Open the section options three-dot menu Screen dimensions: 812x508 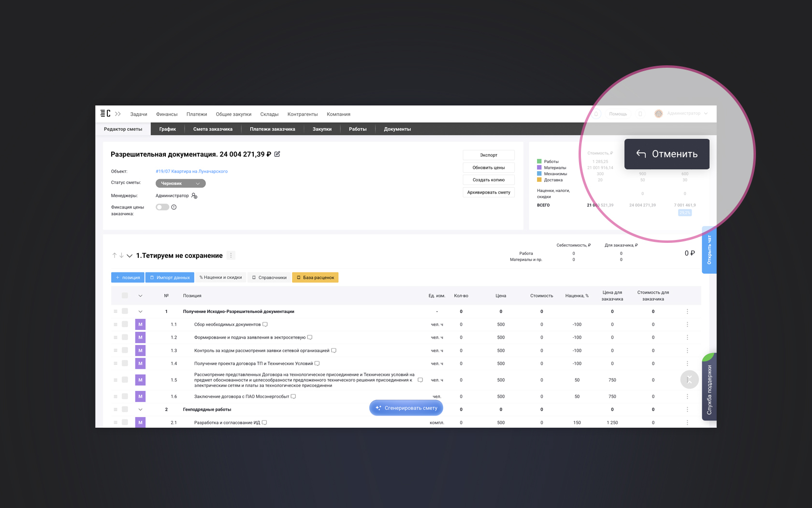coord(231,255)
